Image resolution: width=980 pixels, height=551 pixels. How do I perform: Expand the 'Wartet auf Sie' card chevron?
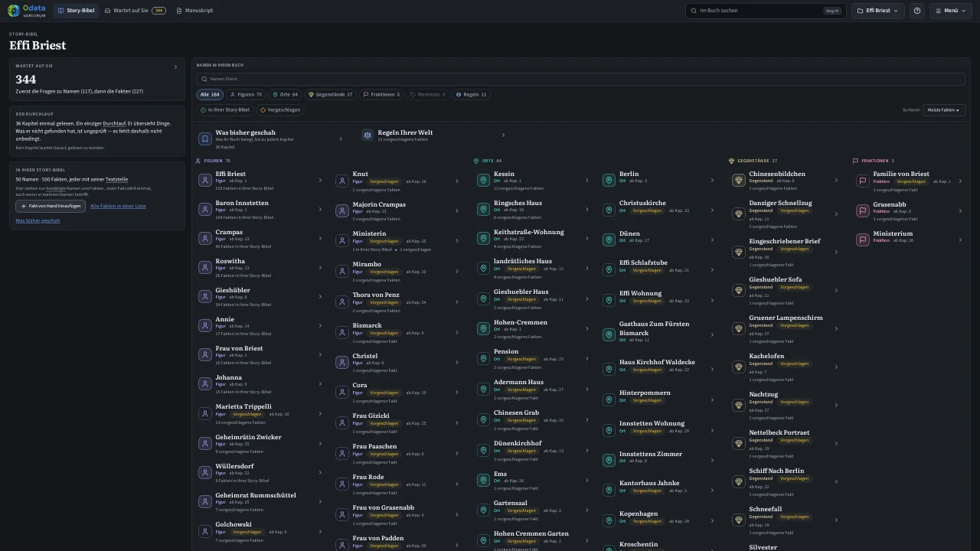pyautogui.click(x=175, y=67)
